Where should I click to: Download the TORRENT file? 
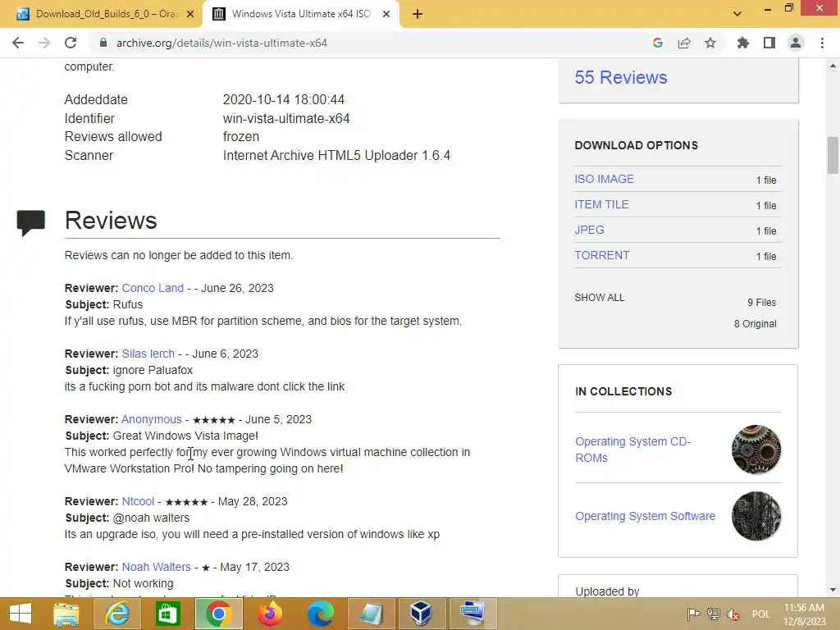coord(602,255)
